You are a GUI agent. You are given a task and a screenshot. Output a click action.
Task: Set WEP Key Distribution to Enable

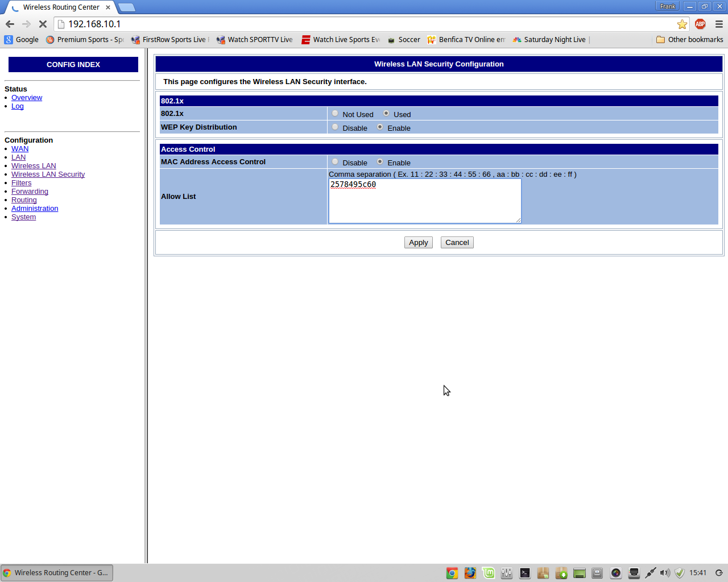tap(380, 127)
